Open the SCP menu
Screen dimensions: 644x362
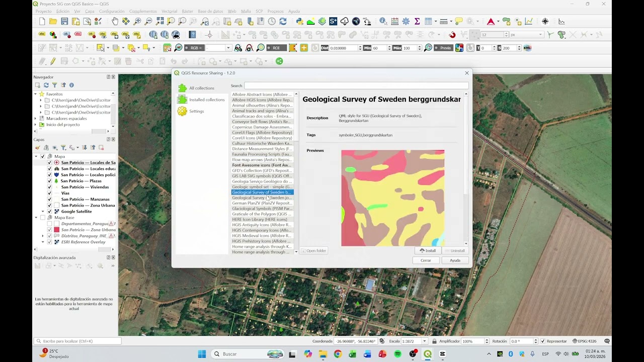259,11
